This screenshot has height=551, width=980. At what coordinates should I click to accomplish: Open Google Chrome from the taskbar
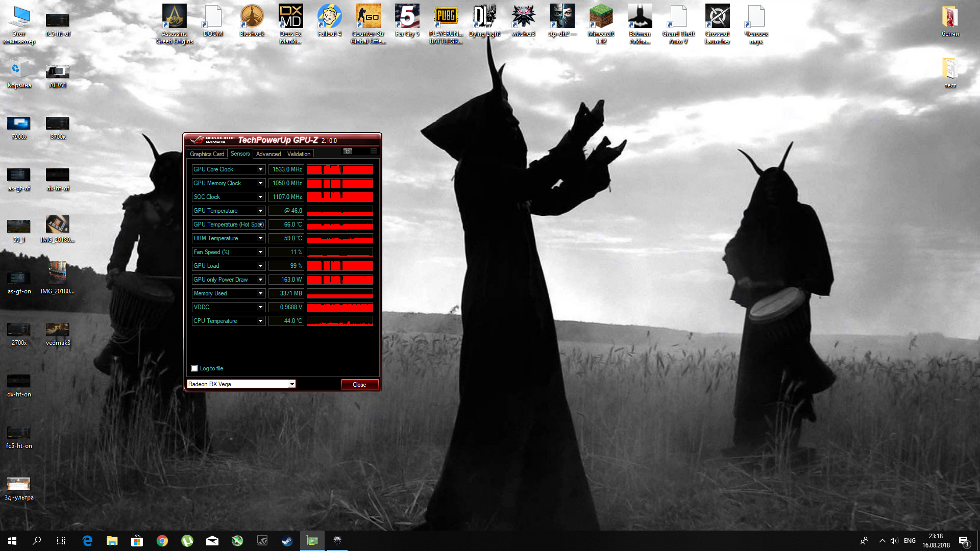tap(162, 541)
